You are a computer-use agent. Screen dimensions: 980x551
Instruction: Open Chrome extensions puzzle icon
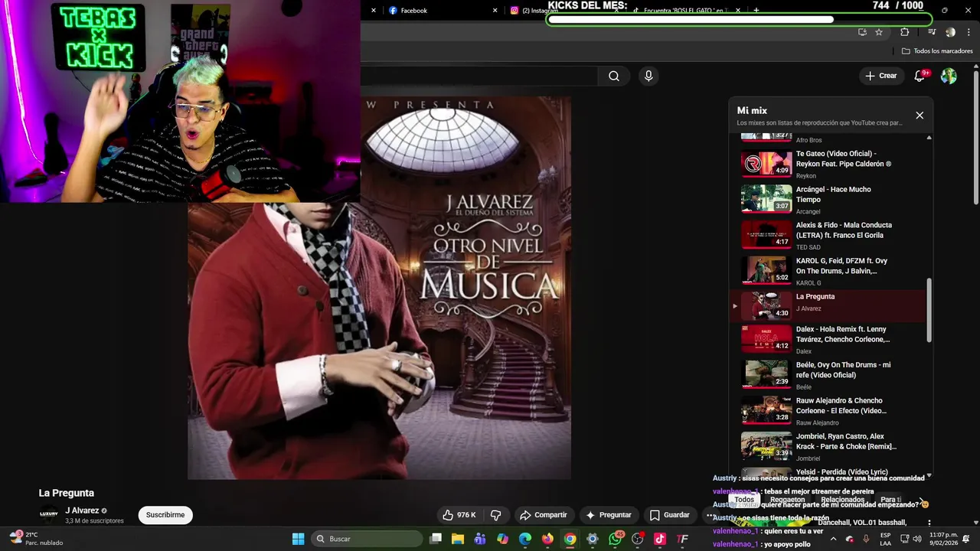904,32
